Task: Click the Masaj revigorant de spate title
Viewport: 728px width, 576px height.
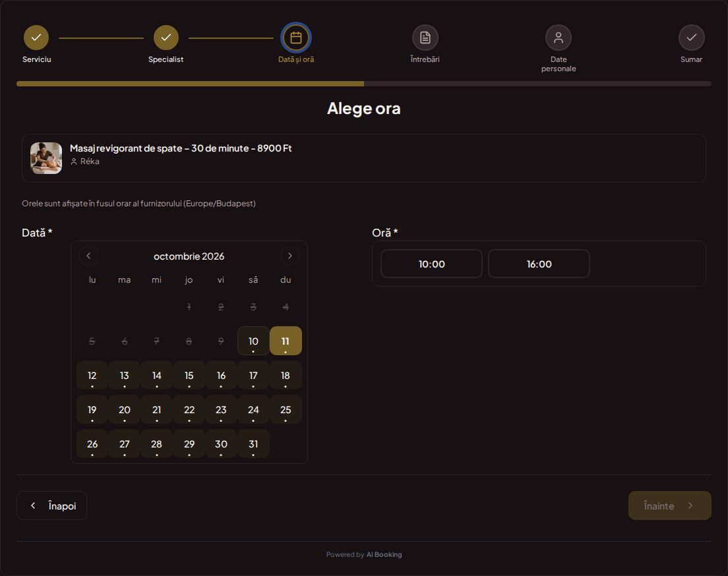Action: [181, 148]
